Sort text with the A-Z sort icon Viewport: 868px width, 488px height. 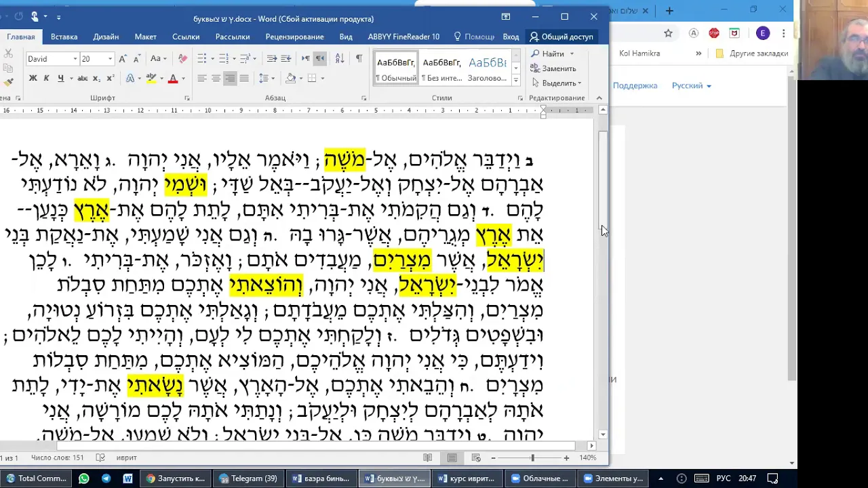point(340,59)
